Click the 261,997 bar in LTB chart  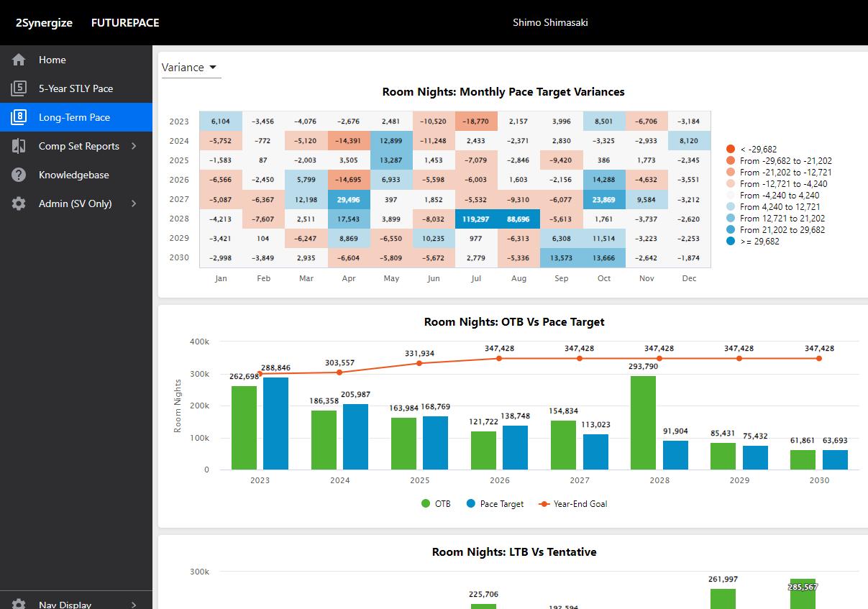(x=723, y=599)
